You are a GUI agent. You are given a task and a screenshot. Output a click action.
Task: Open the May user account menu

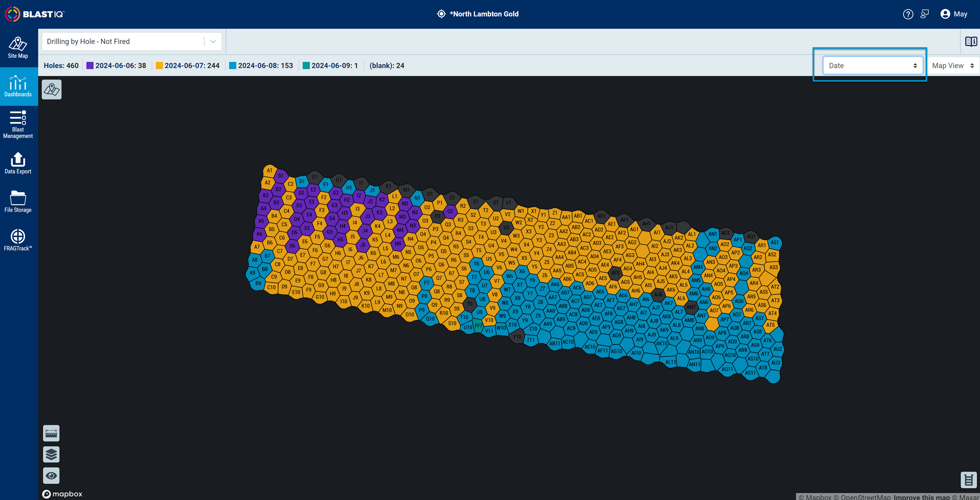(954, 14)
